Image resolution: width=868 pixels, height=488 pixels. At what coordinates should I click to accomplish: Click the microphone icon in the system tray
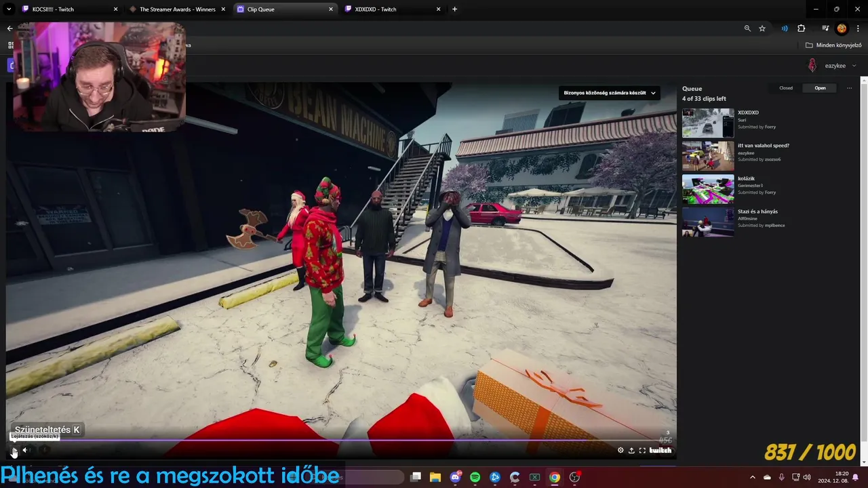pos(781,477)
